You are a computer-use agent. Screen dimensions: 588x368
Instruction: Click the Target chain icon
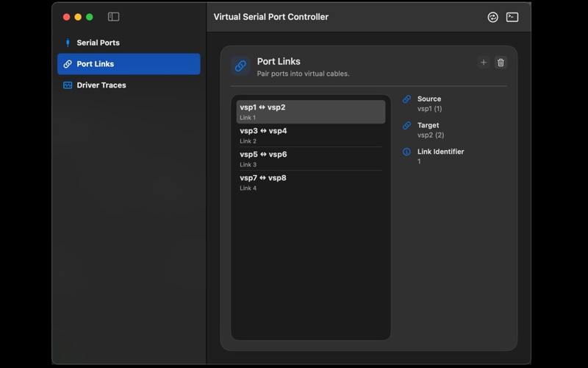coord(406,125)
